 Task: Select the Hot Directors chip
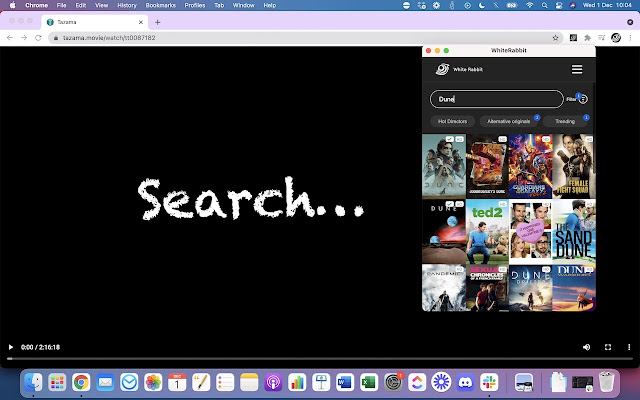(452, 121)
